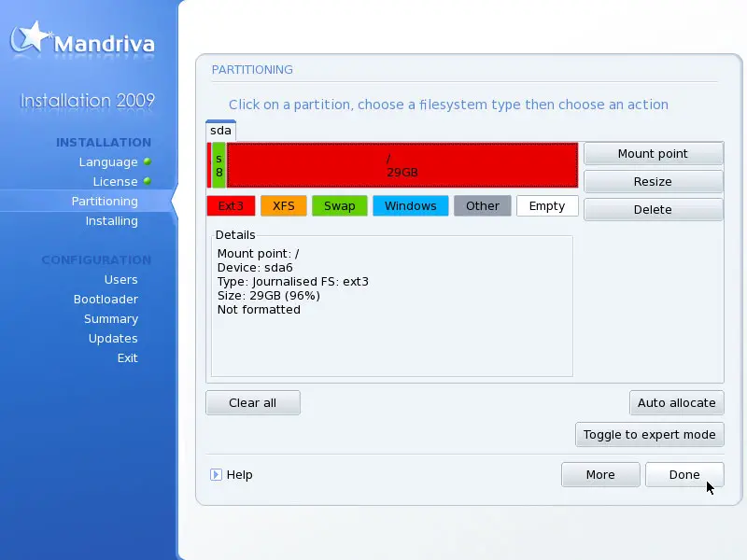Expand the Help disclosure arrow

216,475
